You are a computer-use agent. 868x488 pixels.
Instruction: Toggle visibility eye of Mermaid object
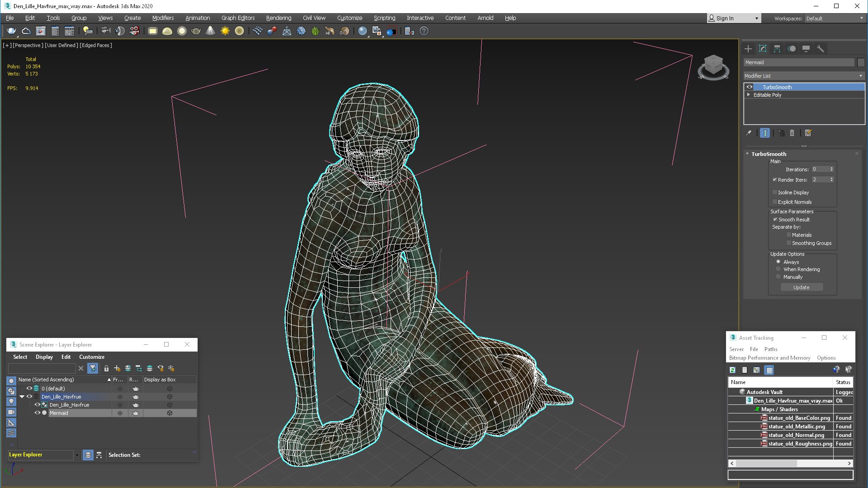tap(38, 413)
